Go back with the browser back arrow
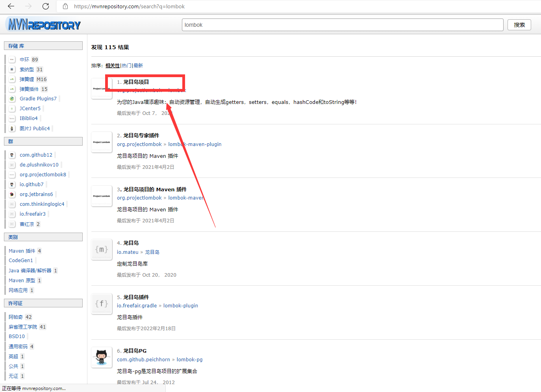This screenshot has height=392, width=541. pos(11,6)
